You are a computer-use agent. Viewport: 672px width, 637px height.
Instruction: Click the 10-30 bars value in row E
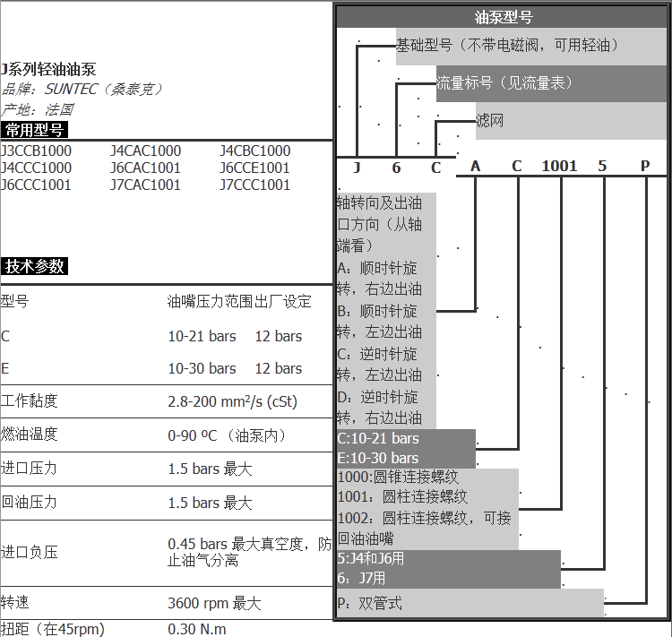[x=202, y=368]
